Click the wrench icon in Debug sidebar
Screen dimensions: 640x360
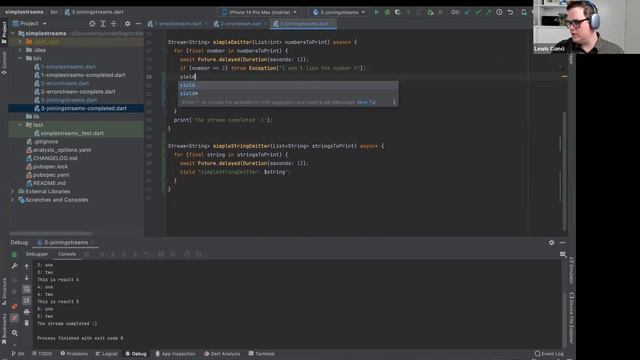(14, 266)
